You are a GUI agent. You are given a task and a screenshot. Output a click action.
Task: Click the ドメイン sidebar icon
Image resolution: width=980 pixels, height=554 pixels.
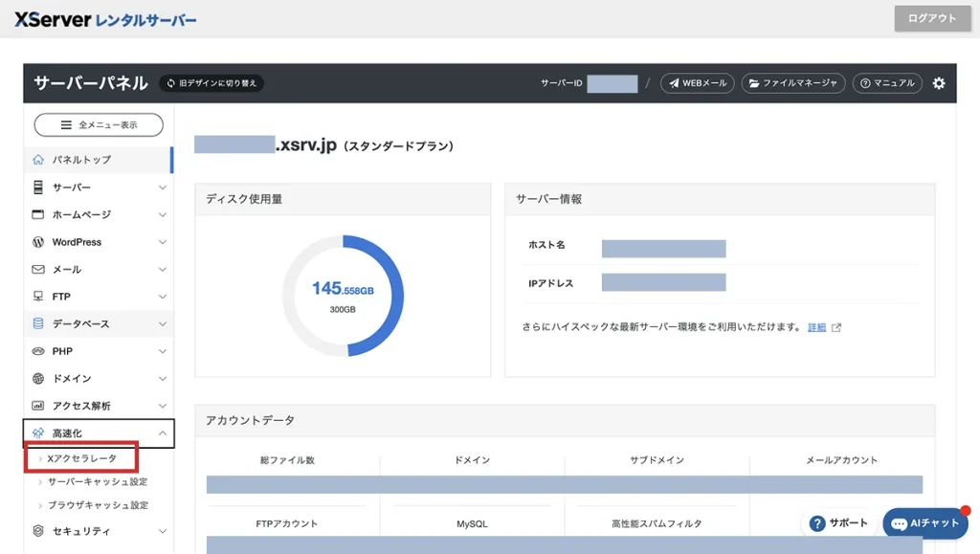tap(39, 378)
